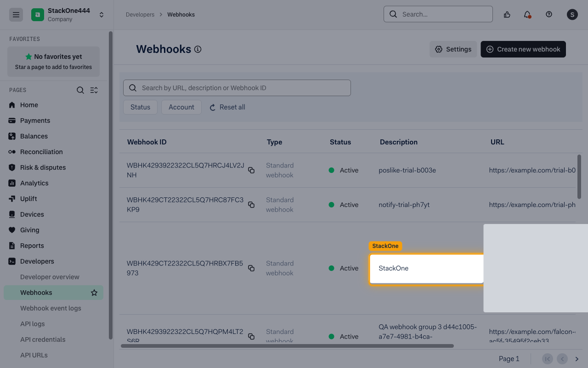
Task: Click Reset all filters
Action: point(227,107)
